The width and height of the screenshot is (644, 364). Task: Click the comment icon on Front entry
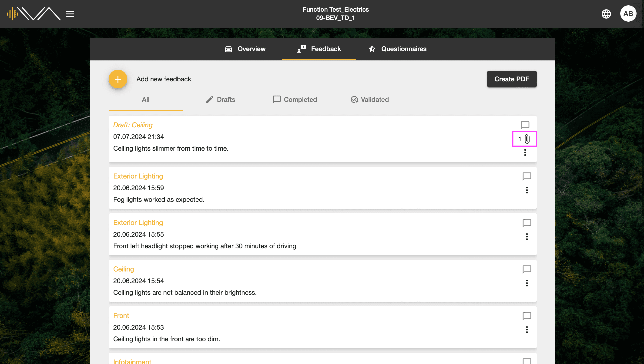(x=527, y=315)
